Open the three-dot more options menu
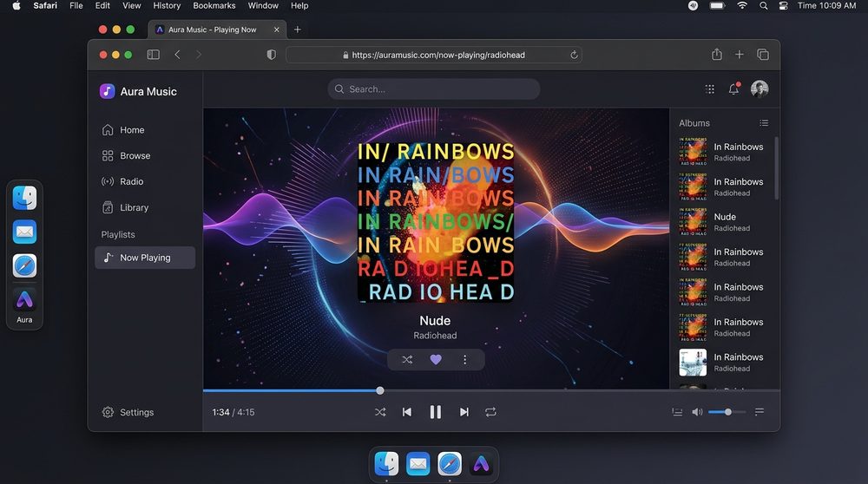 [x=465, y=360]
